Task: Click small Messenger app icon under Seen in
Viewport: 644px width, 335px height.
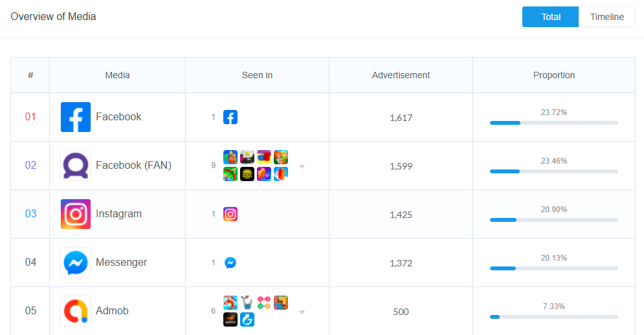Action: (230, 263)
